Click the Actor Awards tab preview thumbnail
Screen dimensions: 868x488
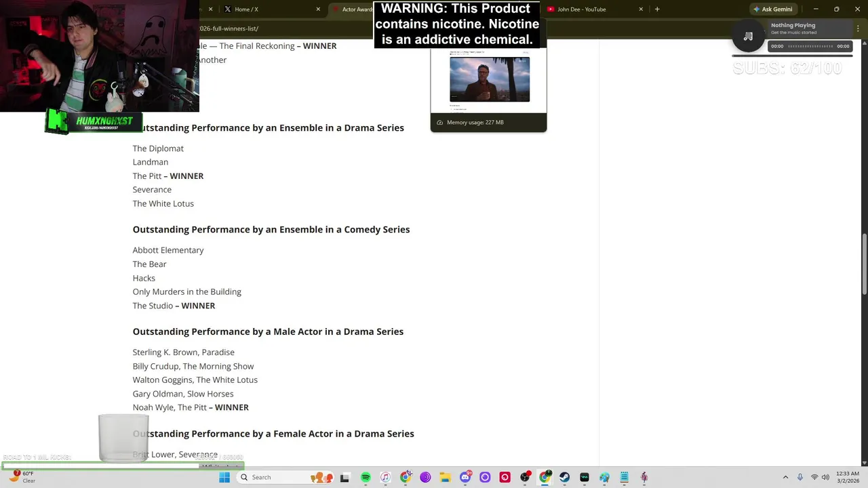click(489, 79)
